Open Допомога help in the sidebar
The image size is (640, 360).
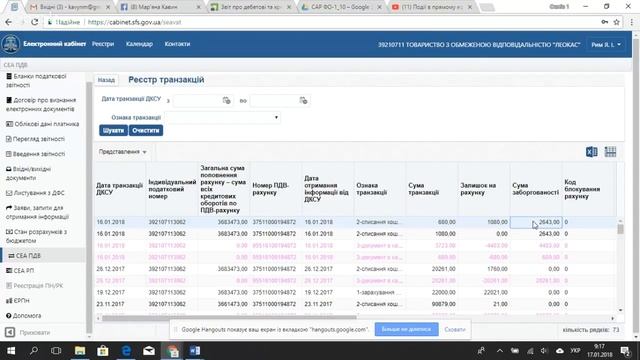tap(23, 316)
